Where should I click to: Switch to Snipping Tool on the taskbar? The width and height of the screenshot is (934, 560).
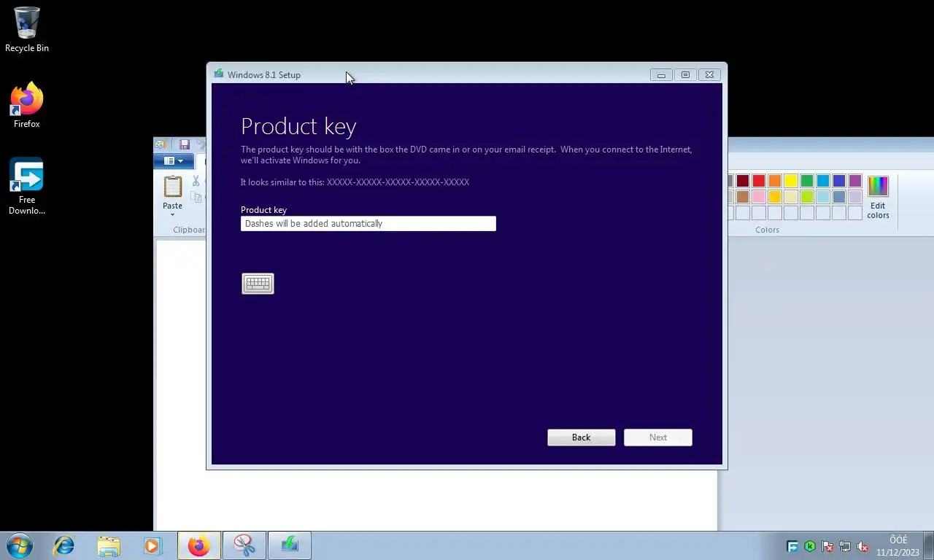(244, 545)
